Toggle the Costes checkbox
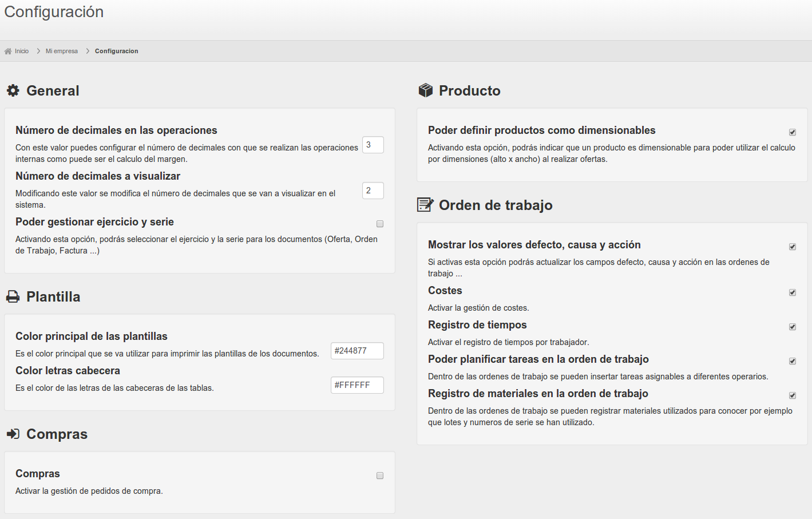 pyautogui.click(x=793, y=292)
